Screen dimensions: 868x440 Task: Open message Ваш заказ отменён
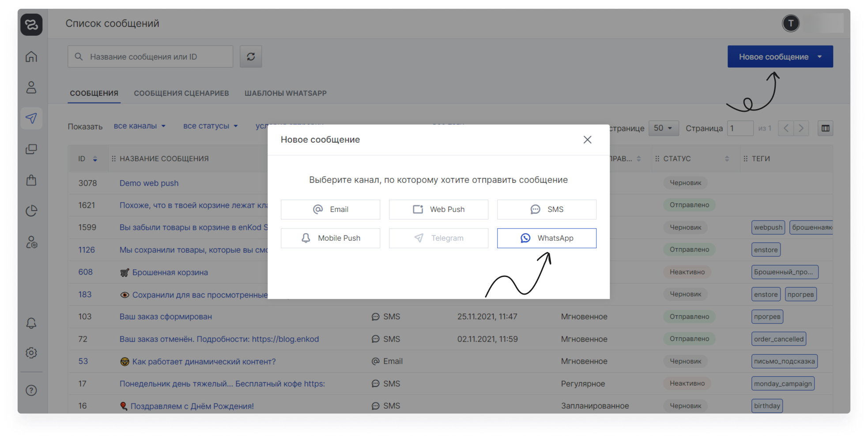(219, 339)
